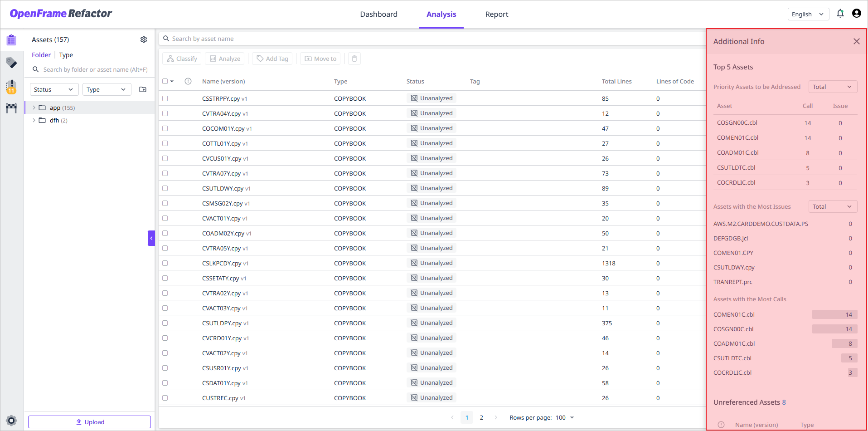This screenshot has height=431, width=868.
Task: Click the delete trash icon in toolbar
Action: point(354,59)
